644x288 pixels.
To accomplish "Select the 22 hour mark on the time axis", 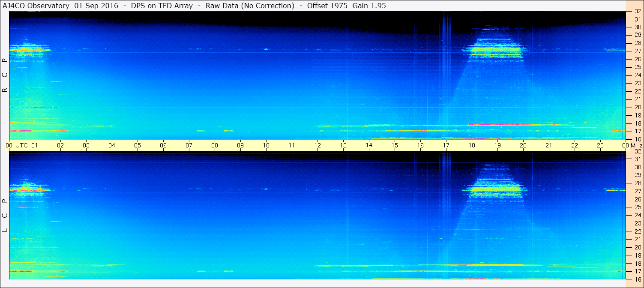I will point(575,145).
